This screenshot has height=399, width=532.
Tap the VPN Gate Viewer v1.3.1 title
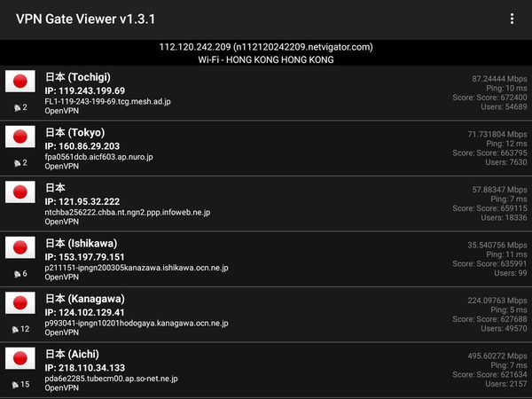pyautogui.click(x=85, y=19)
